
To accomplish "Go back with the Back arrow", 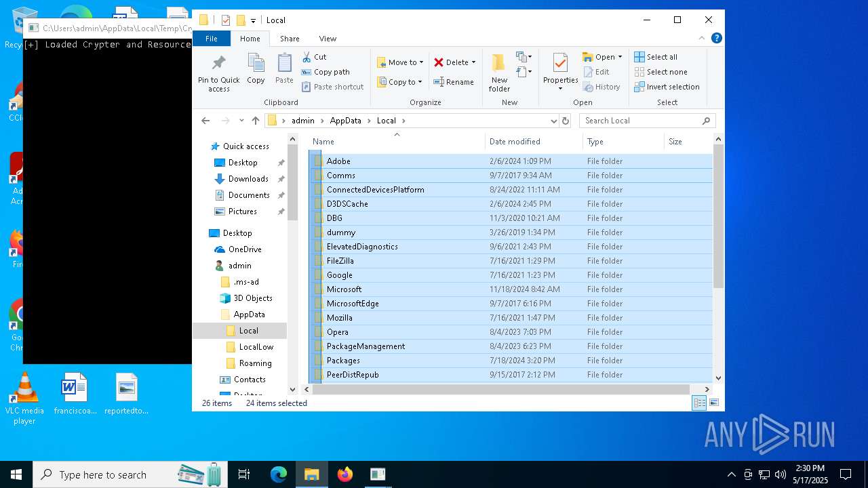I will pos(205,121).
